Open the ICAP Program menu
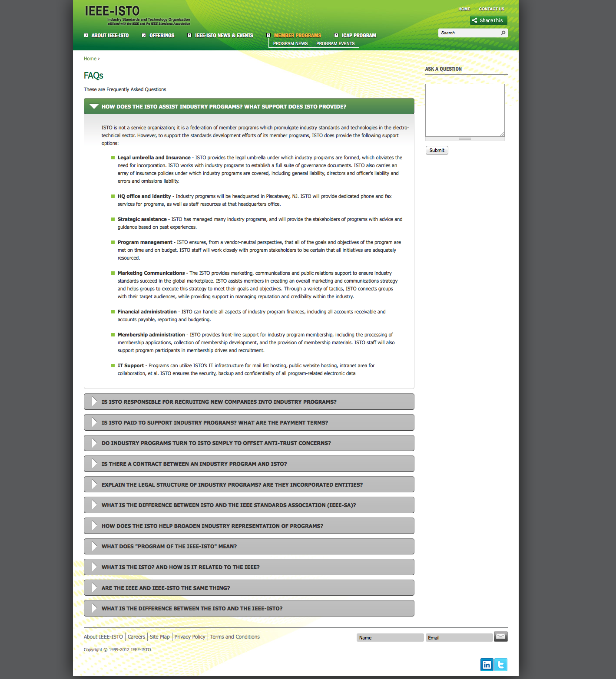 [359, 36]
